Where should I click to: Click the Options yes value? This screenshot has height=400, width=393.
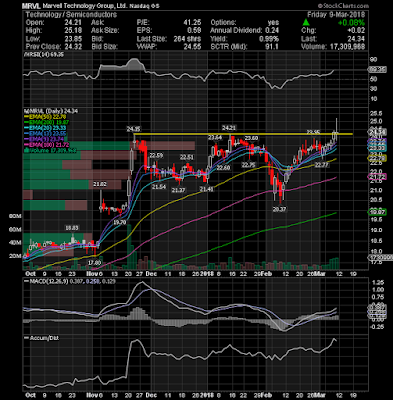(273, 23)
